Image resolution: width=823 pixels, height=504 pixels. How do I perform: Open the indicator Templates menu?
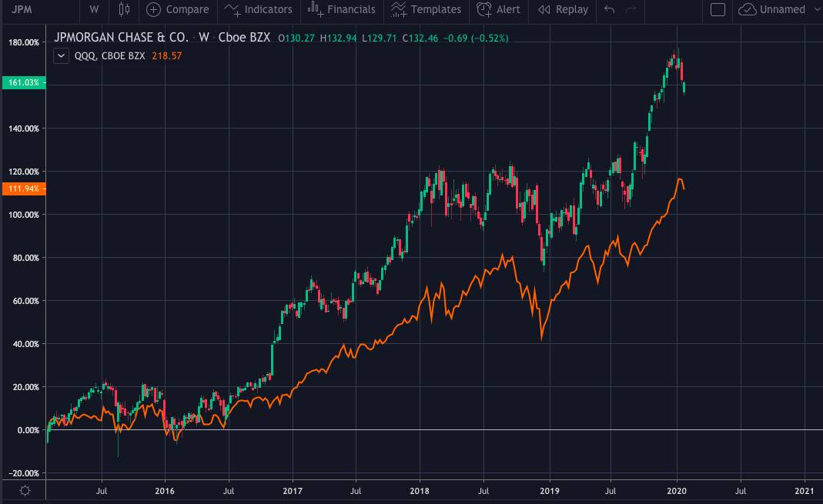point(427,9)
